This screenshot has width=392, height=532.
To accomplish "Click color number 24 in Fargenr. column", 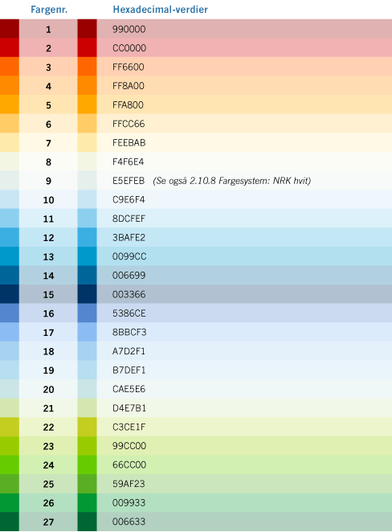I will click(48, 465).
